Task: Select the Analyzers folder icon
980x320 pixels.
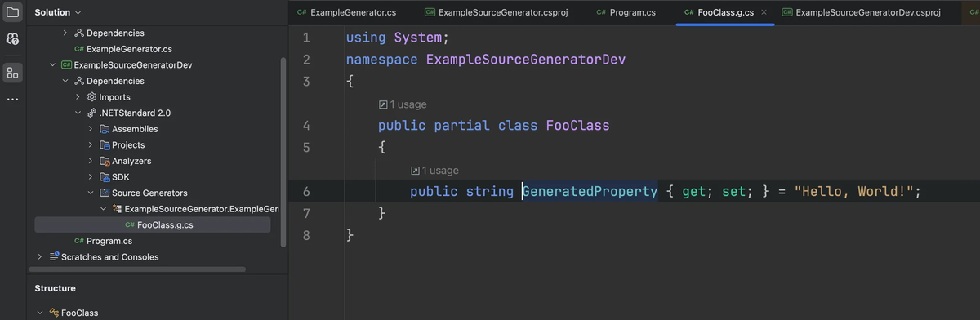Action: pos(105,161)
